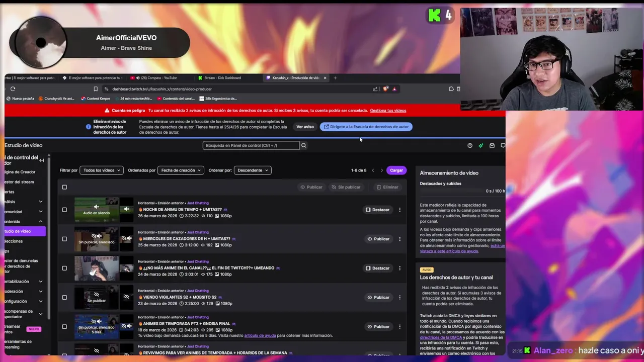This screenshot has height=362, width=644.
Task: Open the inbox mail icon in dashboard header
Action: [492, 145]
